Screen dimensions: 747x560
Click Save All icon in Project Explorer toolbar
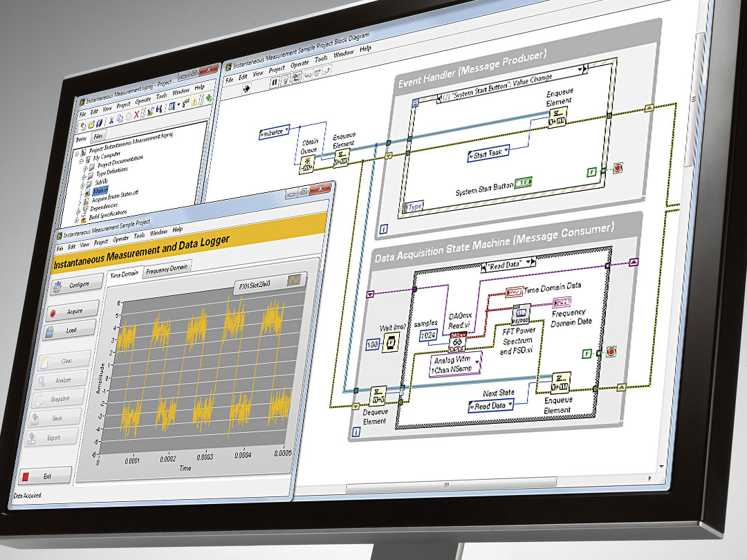pyautogui.click(x=99, y=122)
